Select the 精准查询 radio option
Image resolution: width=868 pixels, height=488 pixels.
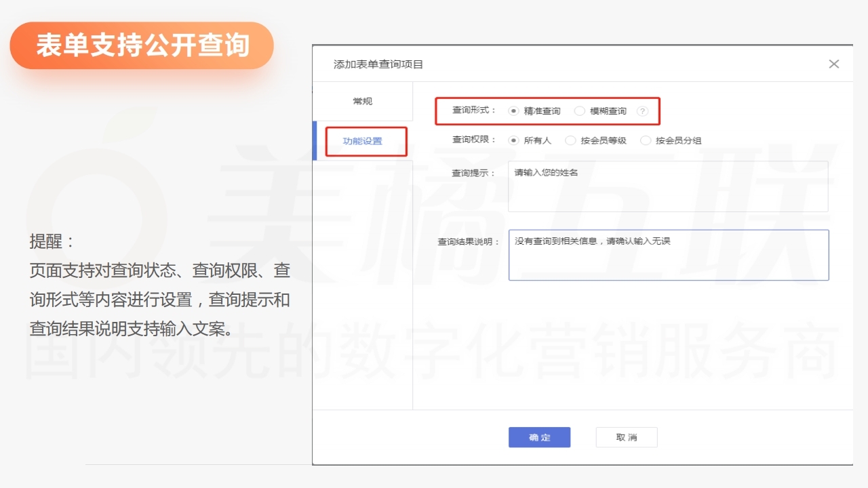coord(534,111)
